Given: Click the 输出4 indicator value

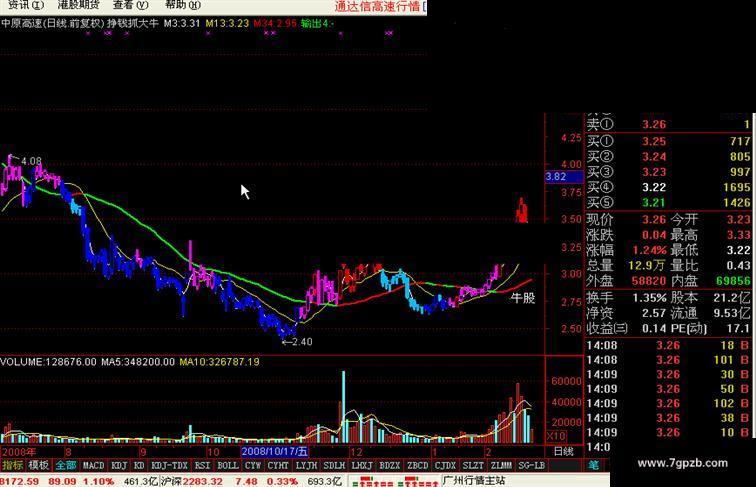Looking at the screenshot, I should (317, 23).
